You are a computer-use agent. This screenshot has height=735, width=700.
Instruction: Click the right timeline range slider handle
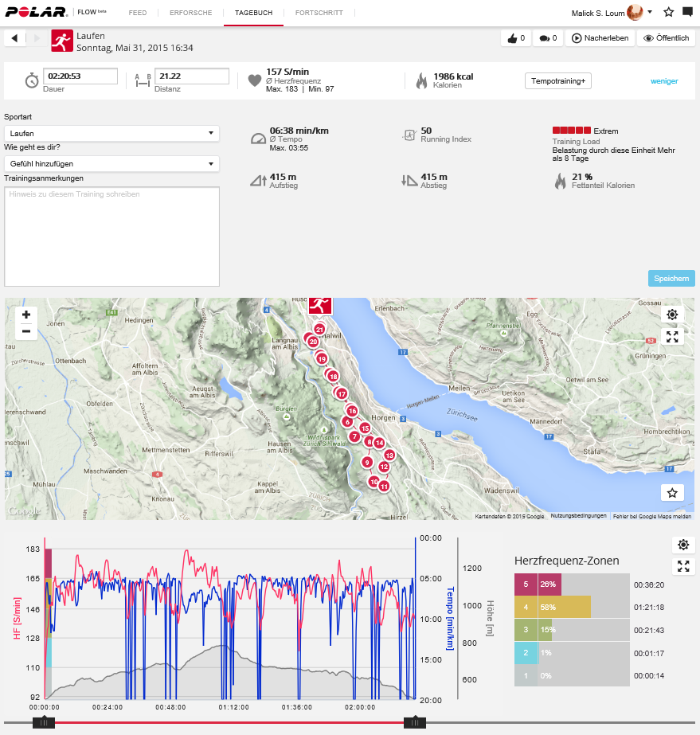tap(414, 722)
